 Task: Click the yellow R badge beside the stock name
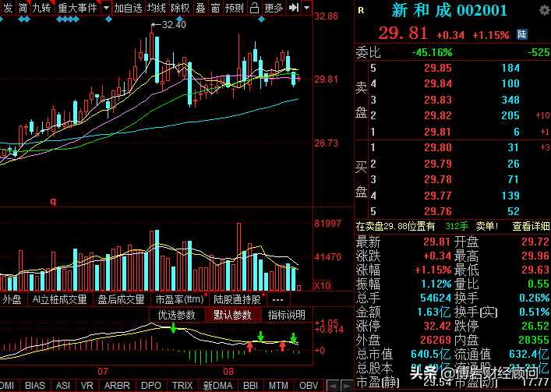(x=361, y=11)
